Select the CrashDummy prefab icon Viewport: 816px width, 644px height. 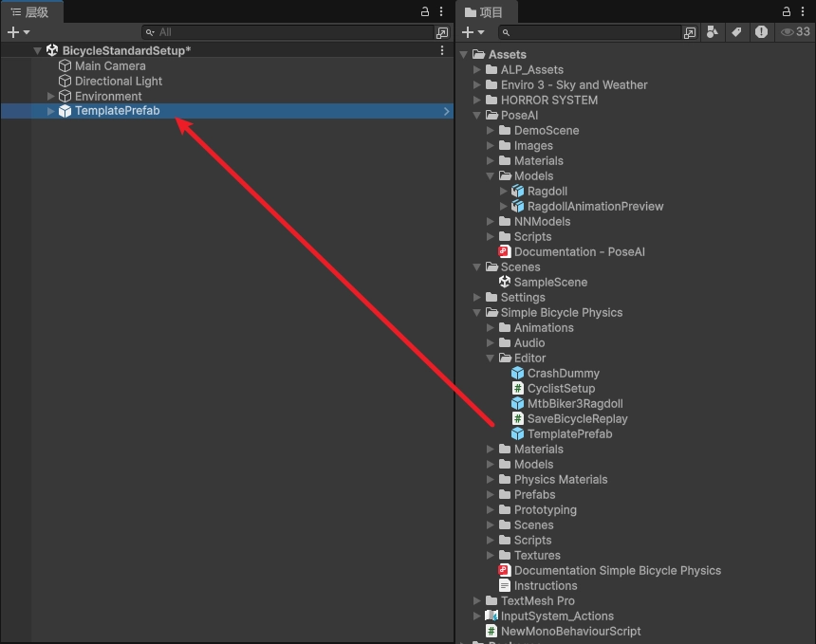coord(517,374)
